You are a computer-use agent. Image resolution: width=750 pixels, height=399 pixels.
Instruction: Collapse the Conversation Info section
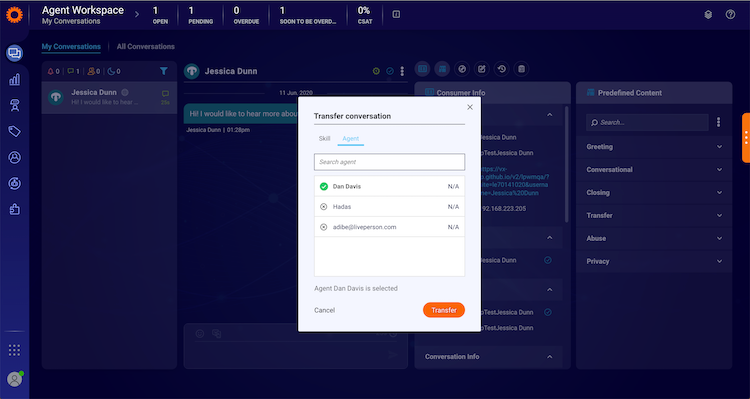[x=550, y=356]
